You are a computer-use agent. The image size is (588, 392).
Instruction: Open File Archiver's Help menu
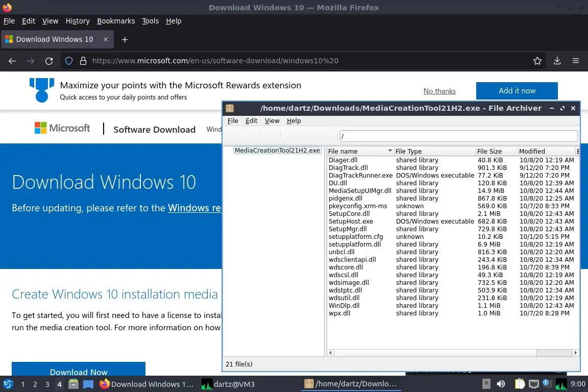point(293,121)
